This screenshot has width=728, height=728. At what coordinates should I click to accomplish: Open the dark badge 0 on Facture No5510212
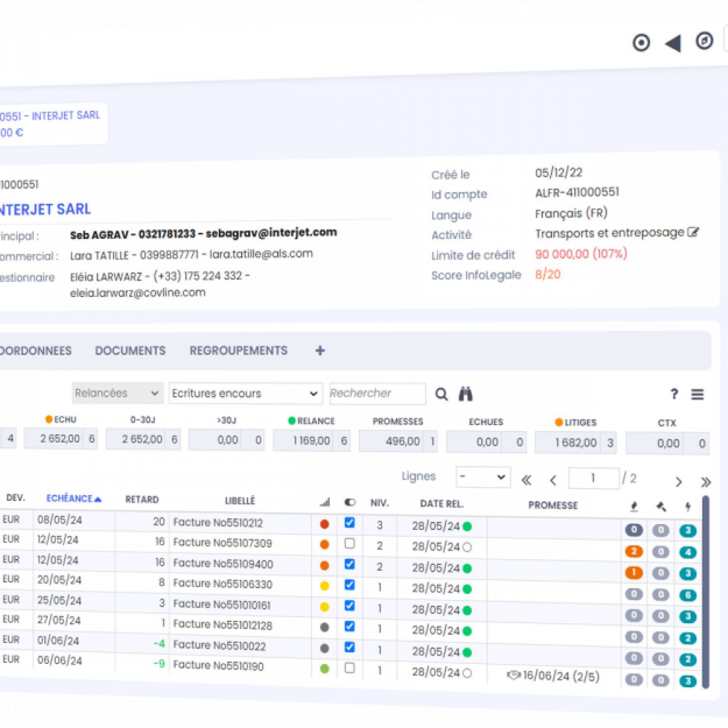coord(634,530)
